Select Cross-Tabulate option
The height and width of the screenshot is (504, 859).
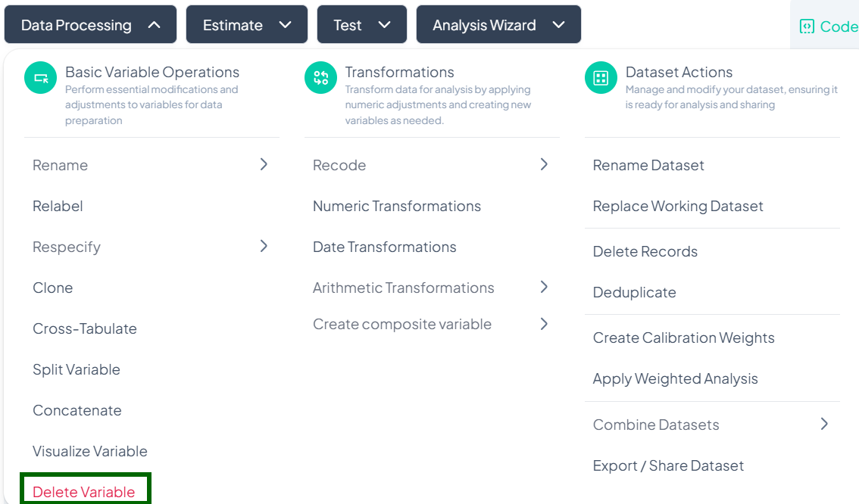pos(85,328)
